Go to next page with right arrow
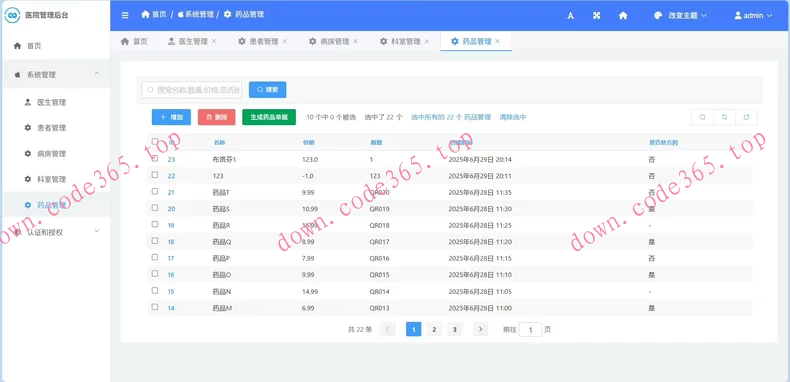 [x=480, y=330]
